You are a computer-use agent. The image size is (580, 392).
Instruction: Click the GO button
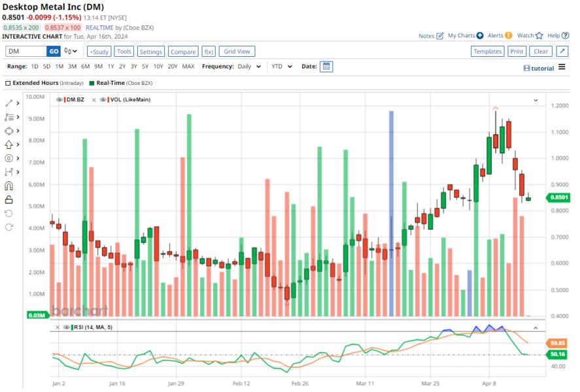(54, 52)
